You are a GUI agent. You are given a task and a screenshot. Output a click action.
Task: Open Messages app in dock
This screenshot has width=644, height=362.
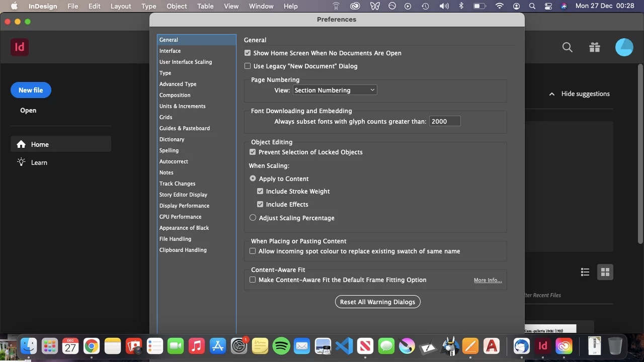point(386,346)
